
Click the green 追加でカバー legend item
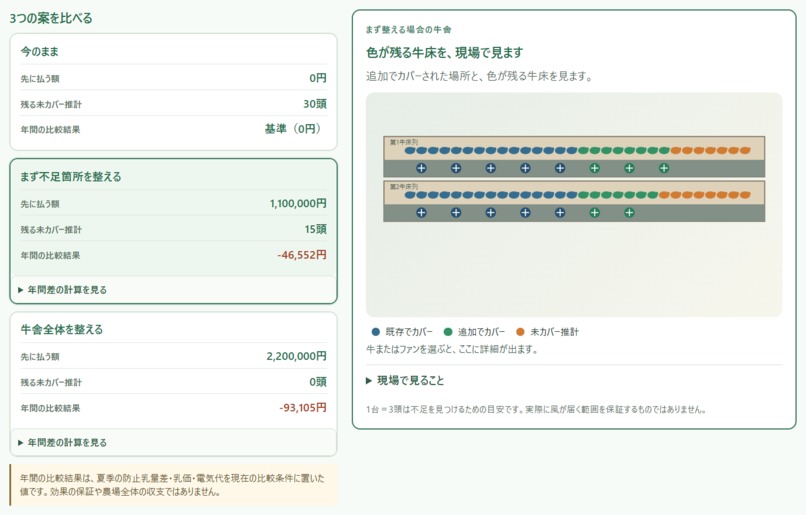474,332
